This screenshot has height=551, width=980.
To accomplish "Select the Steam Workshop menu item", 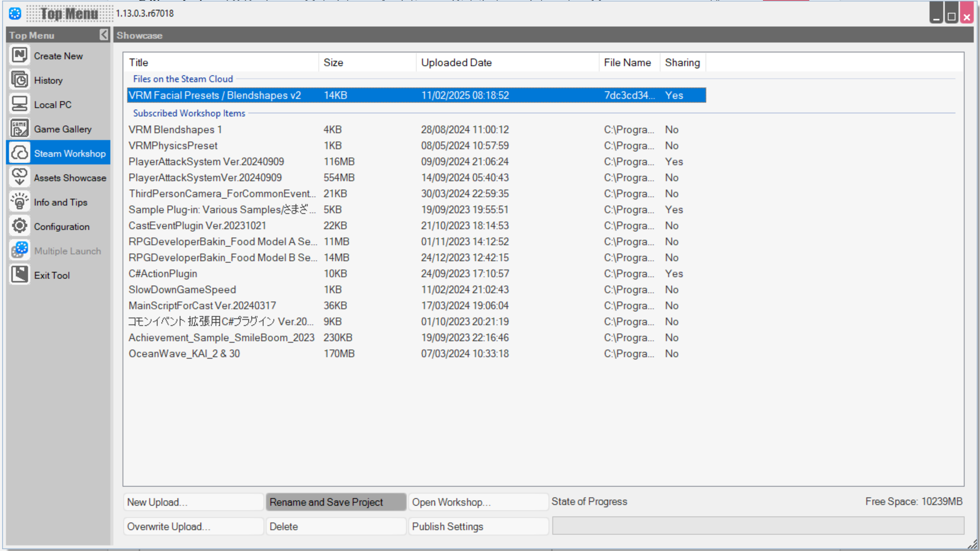I will pyautogui.click(x=69, y=153).
